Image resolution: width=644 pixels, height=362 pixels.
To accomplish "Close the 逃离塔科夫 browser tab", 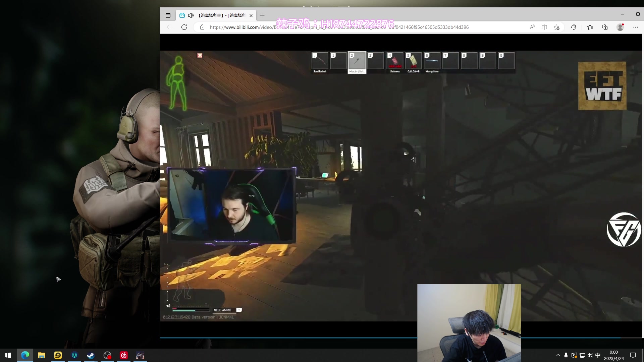I will point(251,15).
